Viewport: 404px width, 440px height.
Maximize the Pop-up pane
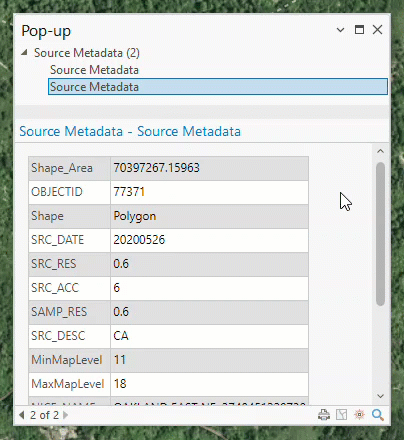click(359, 30)
